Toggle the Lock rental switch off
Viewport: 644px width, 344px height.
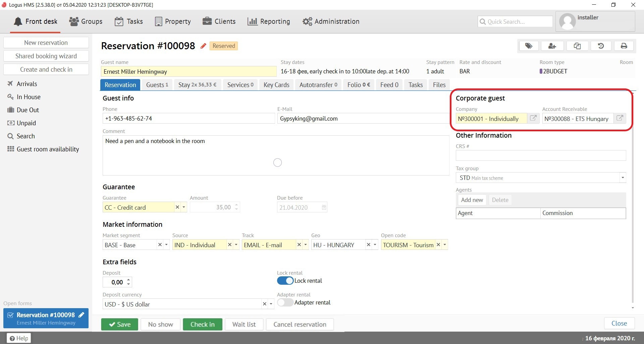[285, 281]
